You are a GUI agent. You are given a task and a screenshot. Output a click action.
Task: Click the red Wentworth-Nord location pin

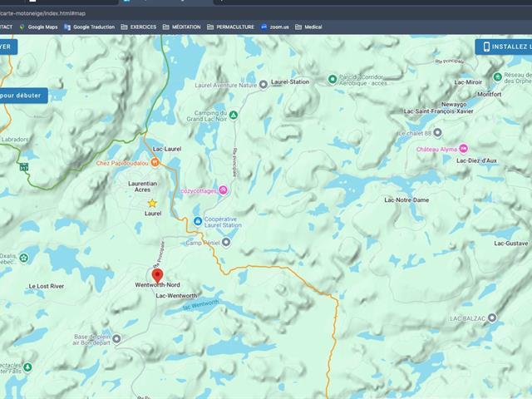pyautogui.click(x=157, y=276)
